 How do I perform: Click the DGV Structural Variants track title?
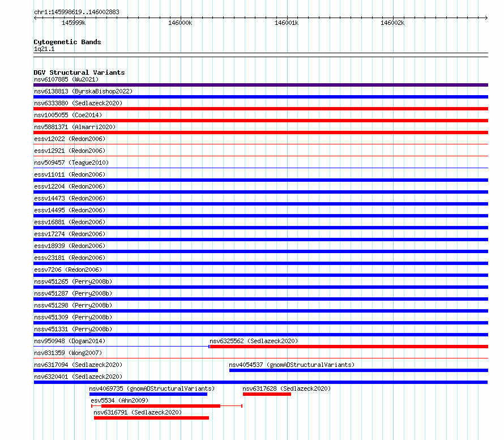(x=79, y=72)
